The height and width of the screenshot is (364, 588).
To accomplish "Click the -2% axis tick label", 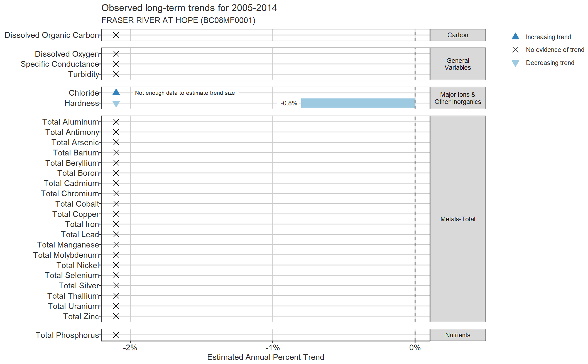I will [130, 348].
